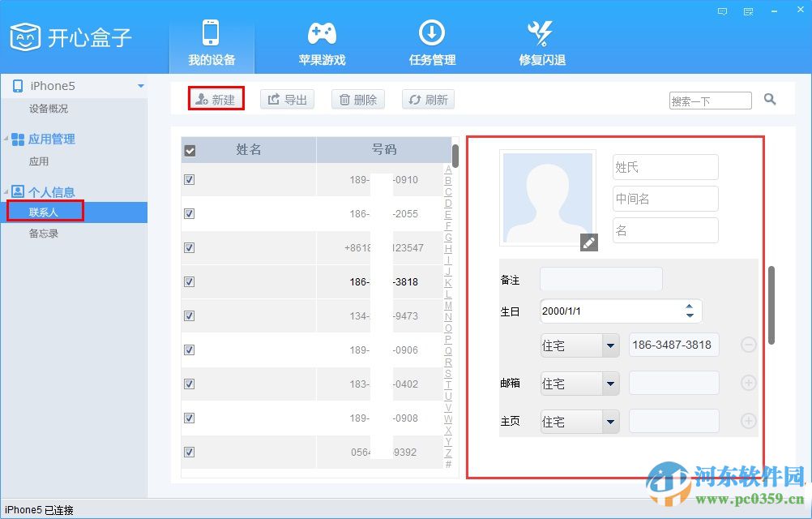
Task: Select 我的设备 (My Device) panel
Action: click(212, 41)
